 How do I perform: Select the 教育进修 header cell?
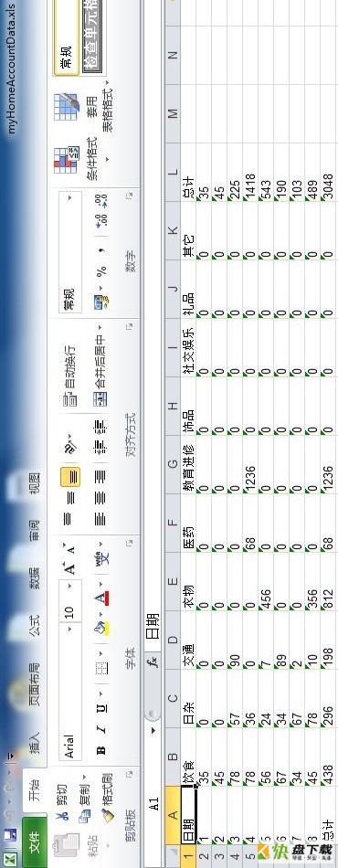188,463
